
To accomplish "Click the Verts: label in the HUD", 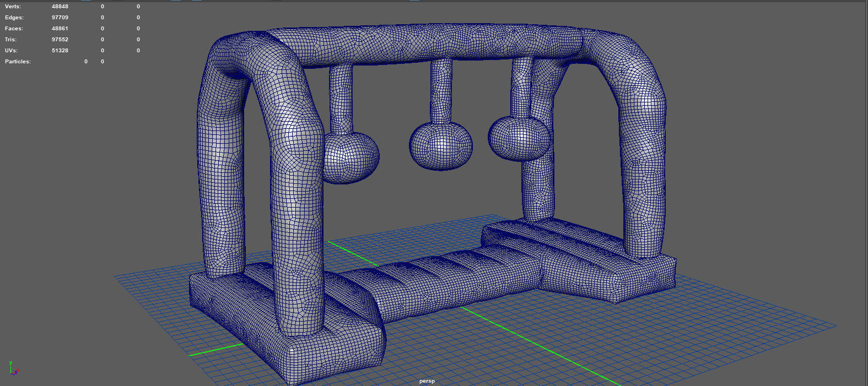I will [13, 7].
